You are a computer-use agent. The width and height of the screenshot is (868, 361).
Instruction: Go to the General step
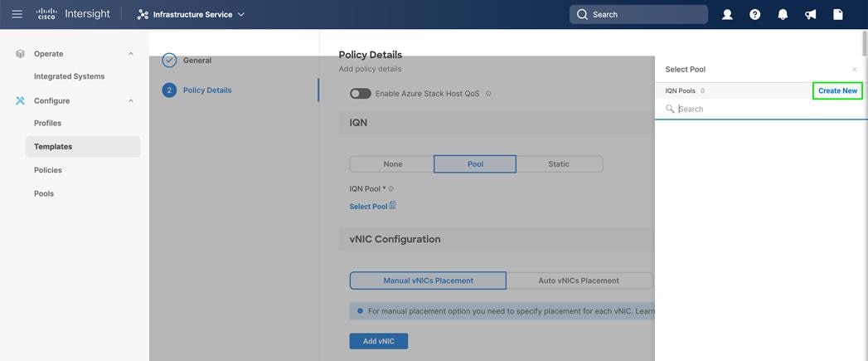197,61
